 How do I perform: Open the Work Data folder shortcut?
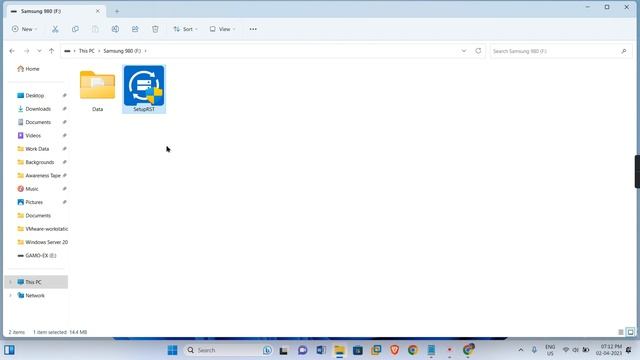(x=37, y=149)
